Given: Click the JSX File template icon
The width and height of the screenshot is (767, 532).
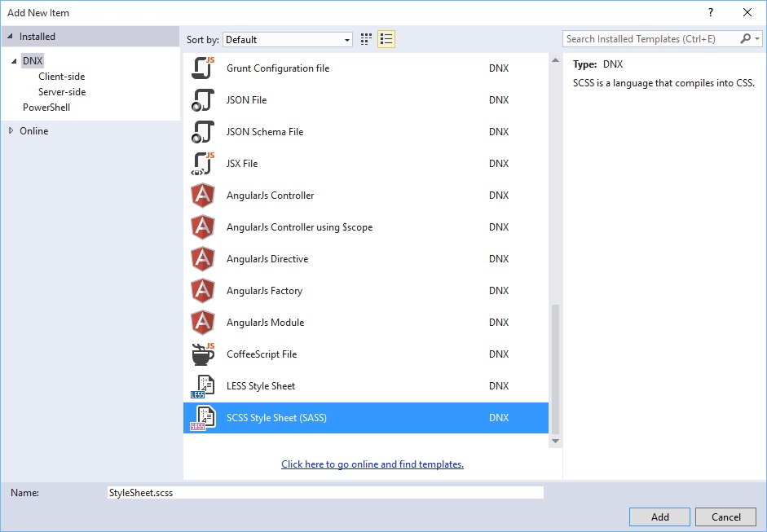Looking at the screenshot, I should [203, 163].
